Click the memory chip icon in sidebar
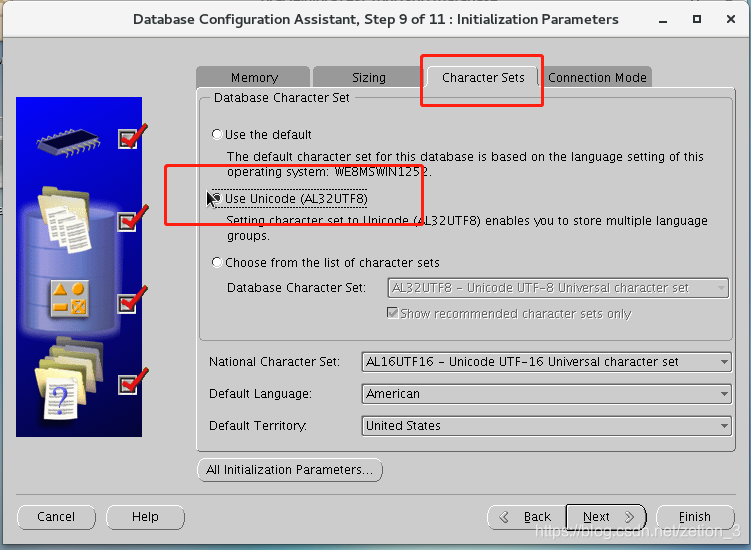This screenshot has height=550, width=751. click(x=68, y=142)
